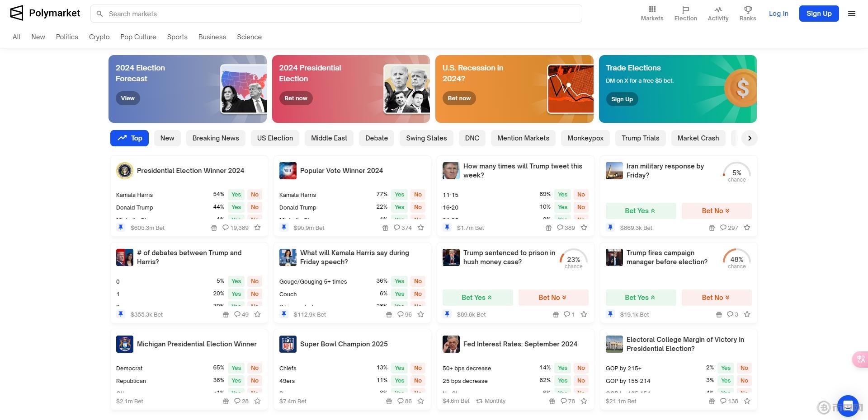Open the Ranks trophy icon

[x=748, y=9]
